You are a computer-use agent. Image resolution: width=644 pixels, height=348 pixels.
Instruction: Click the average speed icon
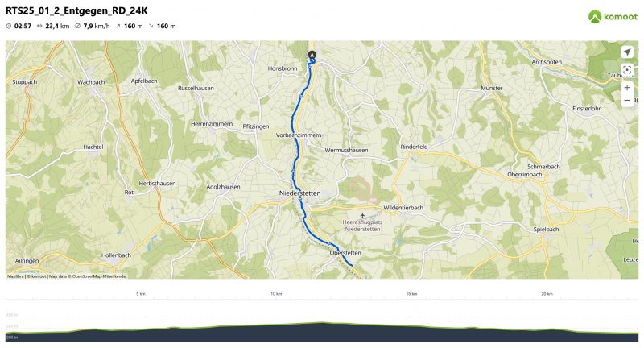77,26
